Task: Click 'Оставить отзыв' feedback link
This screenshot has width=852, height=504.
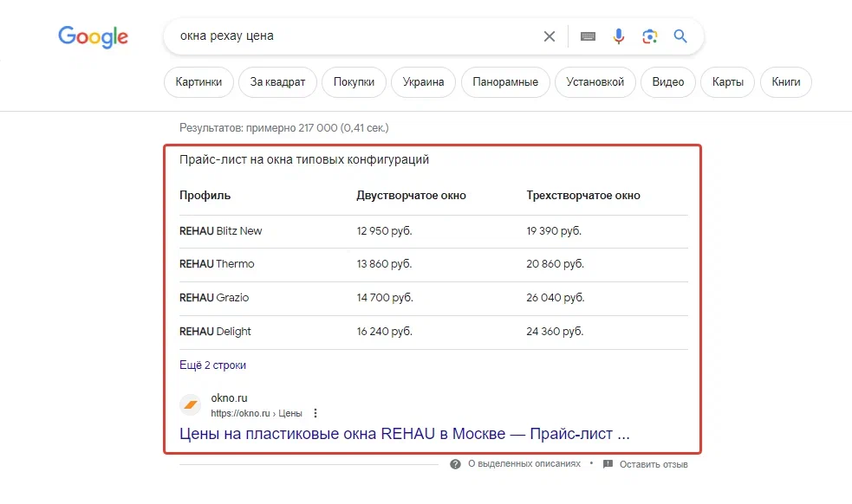Action: [x=654, y=464]
